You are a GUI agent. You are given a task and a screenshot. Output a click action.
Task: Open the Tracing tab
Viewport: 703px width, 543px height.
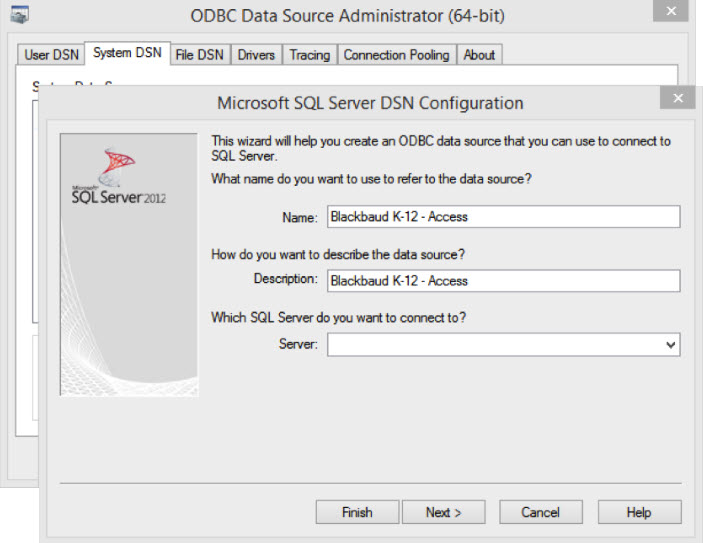(309, 55)
